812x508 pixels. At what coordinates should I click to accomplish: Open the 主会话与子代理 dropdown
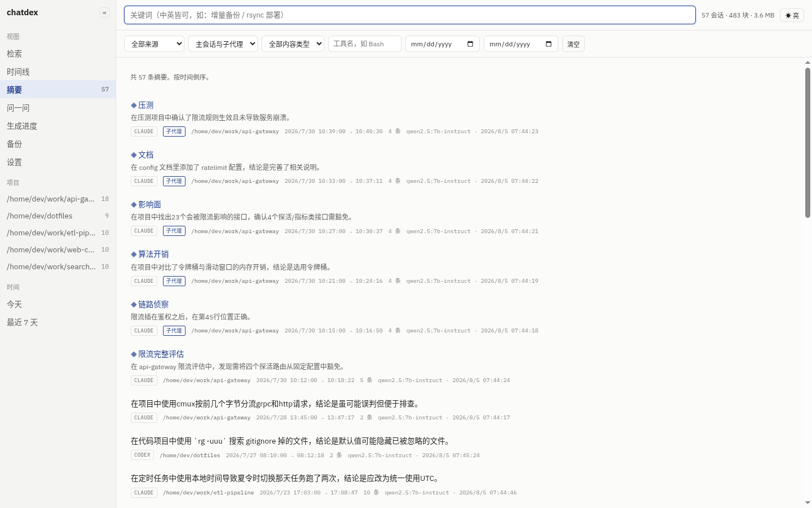(223, 44)
